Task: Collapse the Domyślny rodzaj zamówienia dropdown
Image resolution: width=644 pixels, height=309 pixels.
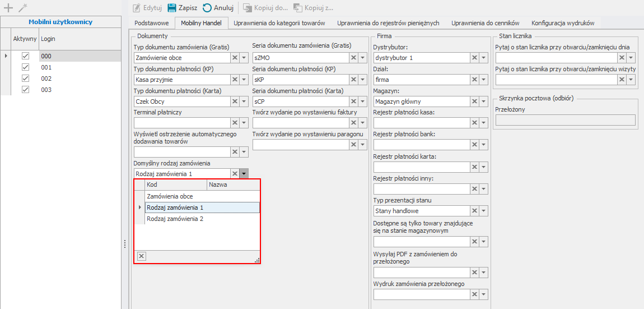Action: pos(244,174)
